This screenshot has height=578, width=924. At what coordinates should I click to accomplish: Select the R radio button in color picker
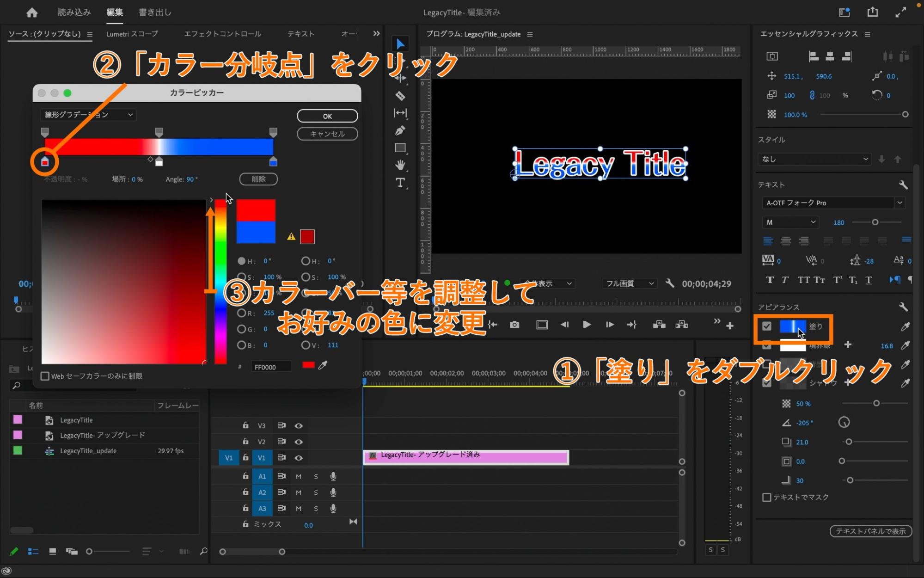pos(241,313)
